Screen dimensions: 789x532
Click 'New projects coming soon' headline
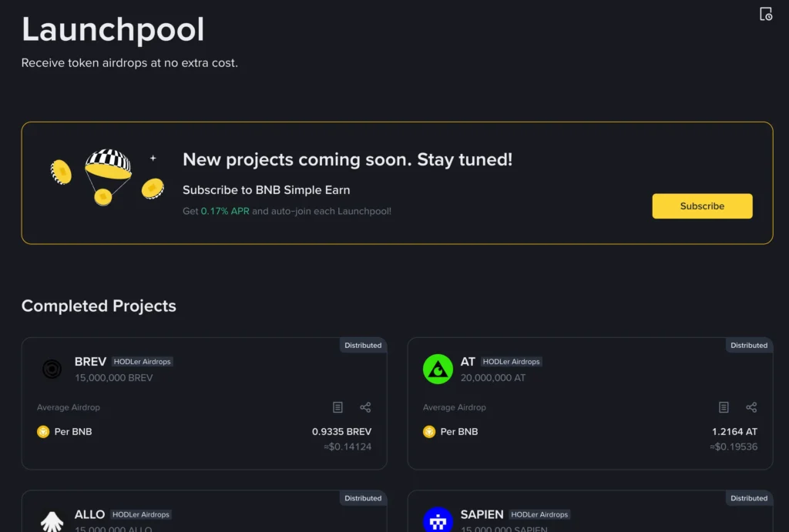coord(347,159)
